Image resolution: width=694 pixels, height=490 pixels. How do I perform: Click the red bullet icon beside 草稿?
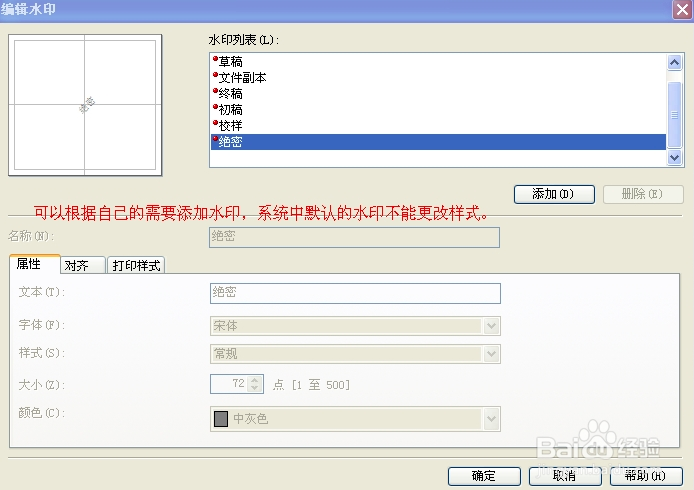[215, 58]
